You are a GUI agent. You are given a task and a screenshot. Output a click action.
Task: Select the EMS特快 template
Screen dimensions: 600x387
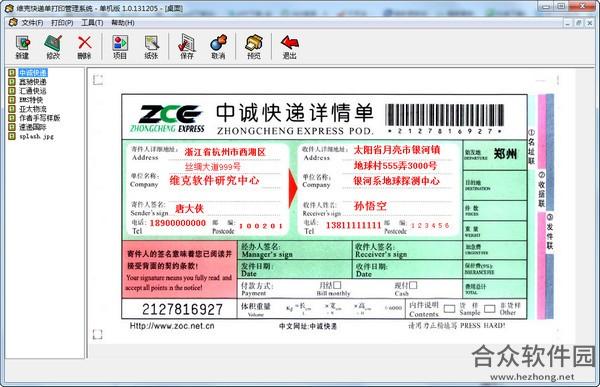tap(31, 100)
